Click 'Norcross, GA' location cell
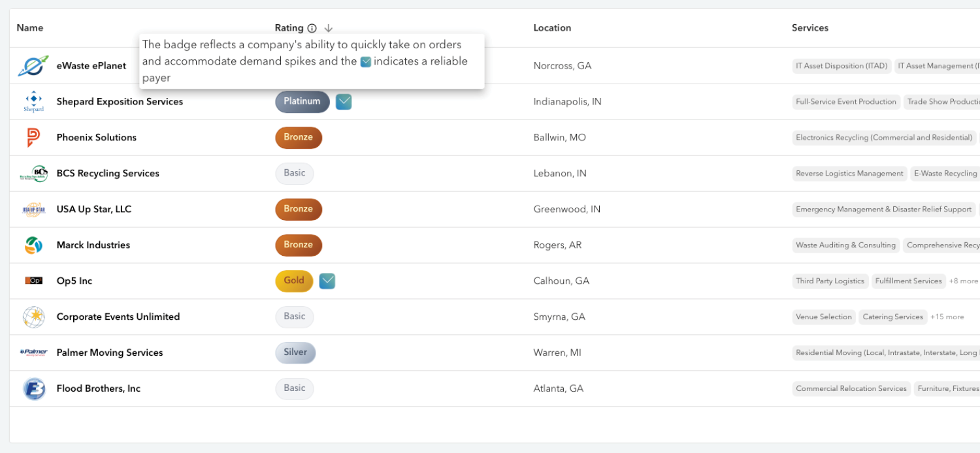Screen dimensions: 980x453 click(563, 66)
